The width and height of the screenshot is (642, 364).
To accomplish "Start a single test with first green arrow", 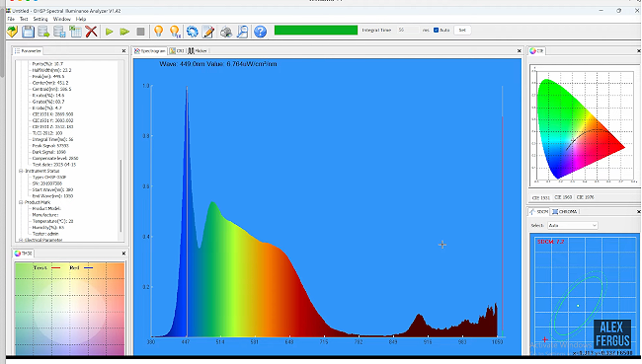I will pyautogui.click(x=109, y=32).
